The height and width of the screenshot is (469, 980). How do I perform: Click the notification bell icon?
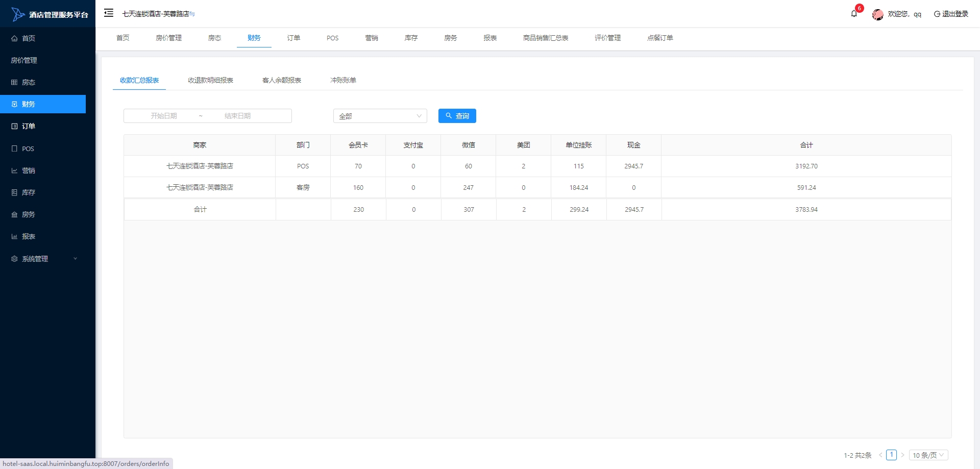854,14
